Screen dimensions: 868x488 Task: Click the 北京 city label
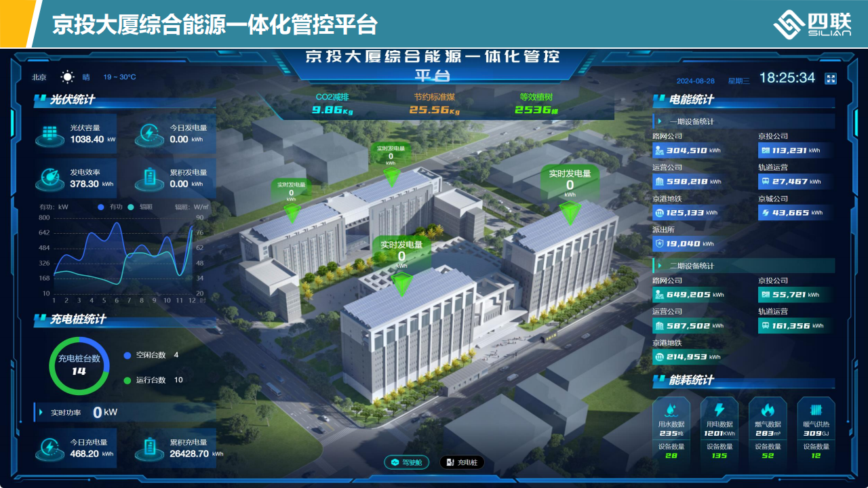point(39,77)
